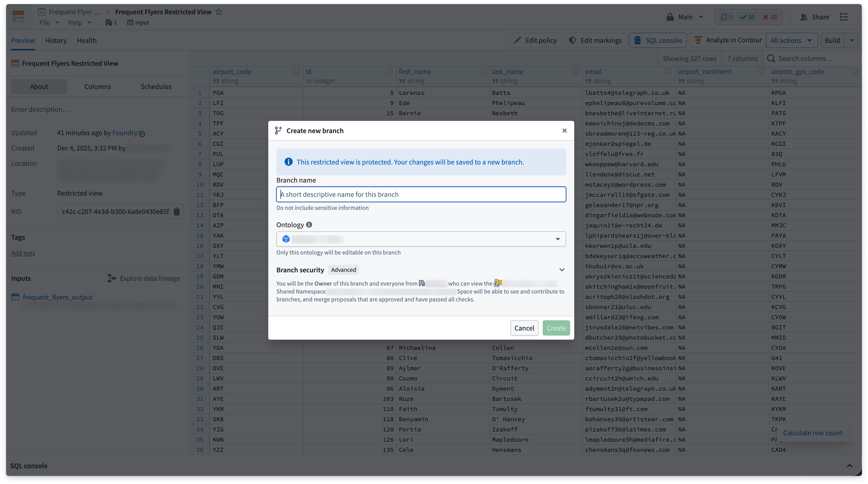Click the email column filter icon

(669, 71)
